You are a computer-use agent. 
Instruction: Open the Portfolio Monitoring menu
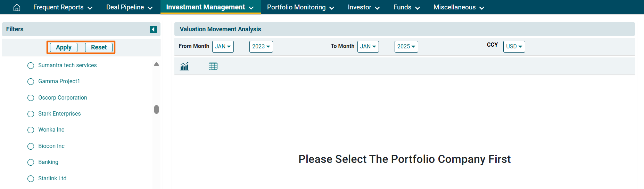300,7
